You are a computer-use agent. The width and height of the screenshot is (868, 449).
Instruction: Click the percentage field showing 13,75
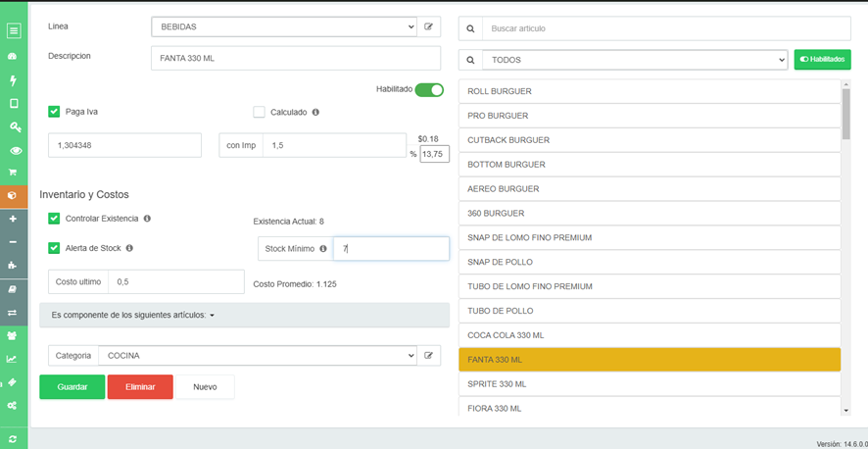pyautogui.click(x=435, y=155)
